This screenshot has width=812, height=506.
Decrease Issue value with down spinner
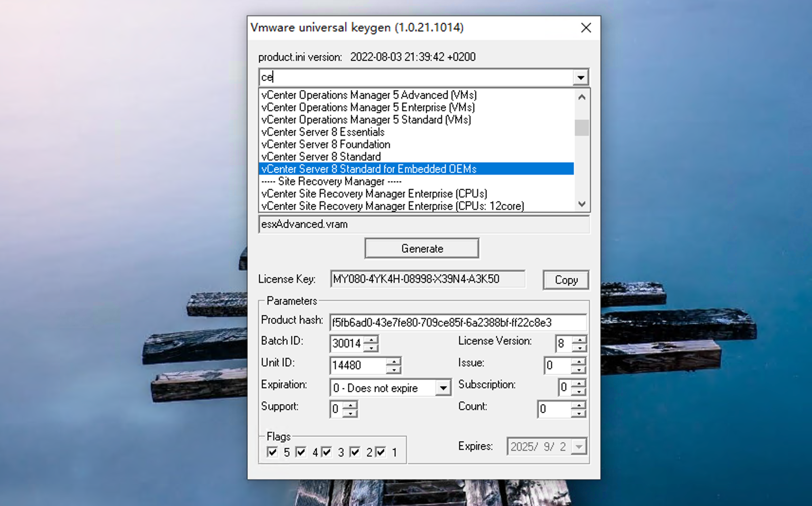click(x=578, y=370)
